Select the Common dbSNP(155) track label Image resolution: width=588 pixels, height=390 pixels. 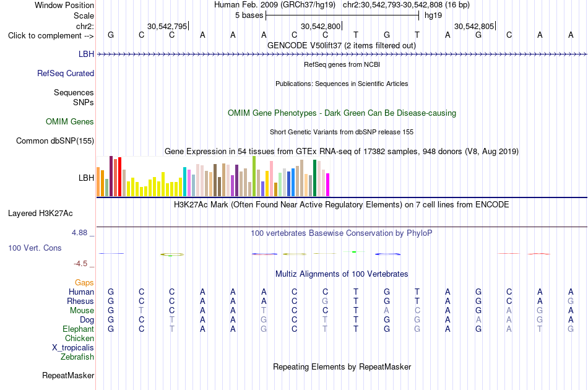pos(55,141)
